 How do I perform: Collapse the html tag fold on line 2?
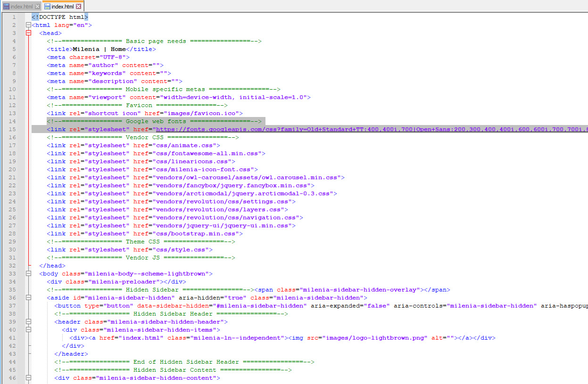(29, 25)
